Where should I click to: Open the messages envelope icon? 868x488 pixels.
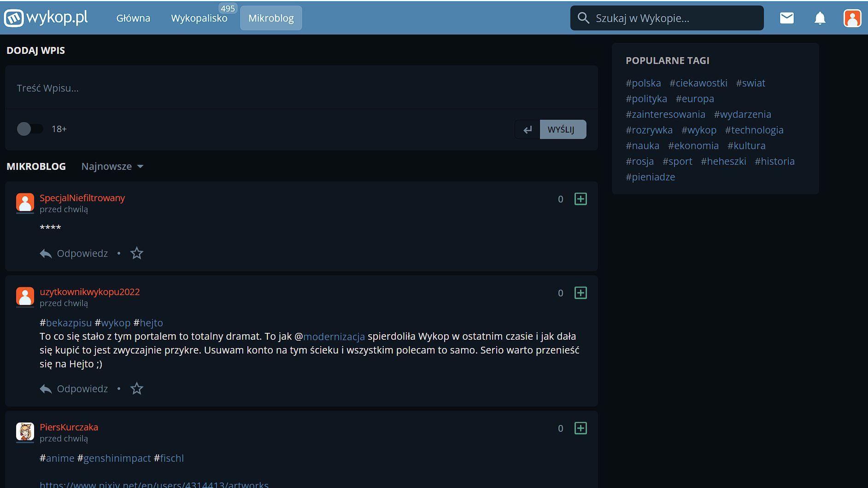[786, 18]
